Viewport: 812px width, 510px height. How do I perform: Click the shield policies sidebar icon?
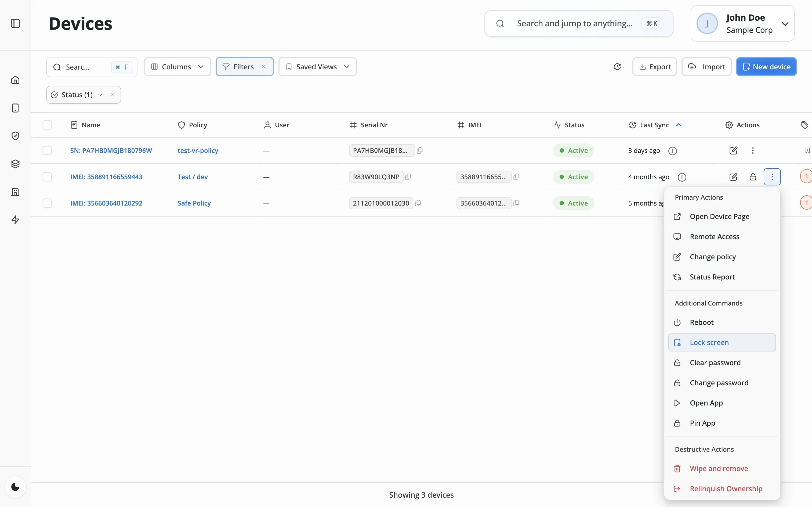click(x=15, y=136)
